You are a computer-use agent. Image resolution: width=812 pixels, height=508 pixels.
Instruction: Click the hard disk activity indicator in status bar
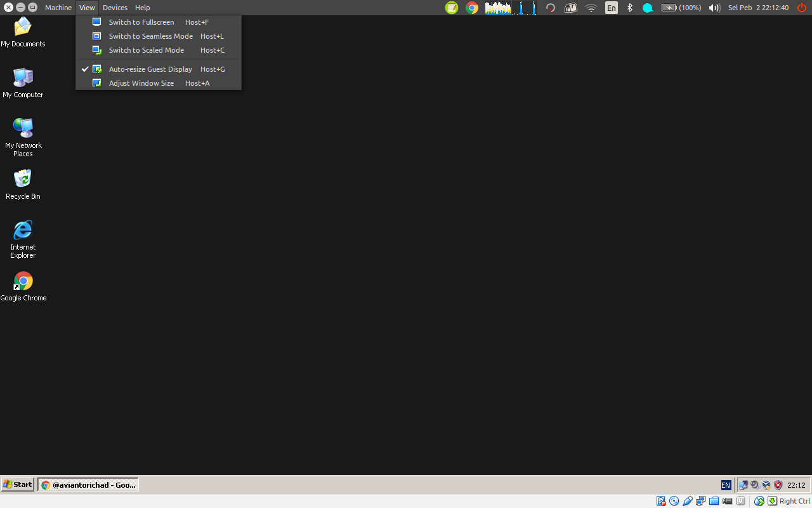coord(660,501)
